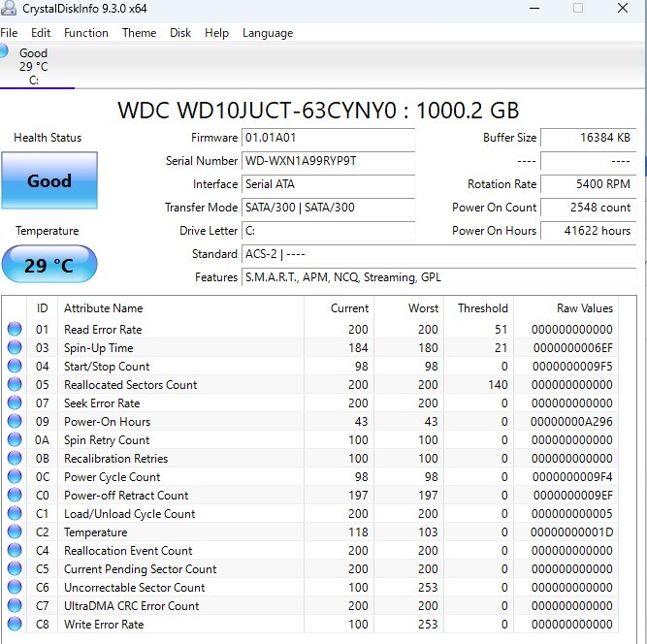Image resolution: width=647 pixels, height=644 pixels.
Task: Click status orb beside UltraDMA CRC Error Count
Action: click(15, 606)
